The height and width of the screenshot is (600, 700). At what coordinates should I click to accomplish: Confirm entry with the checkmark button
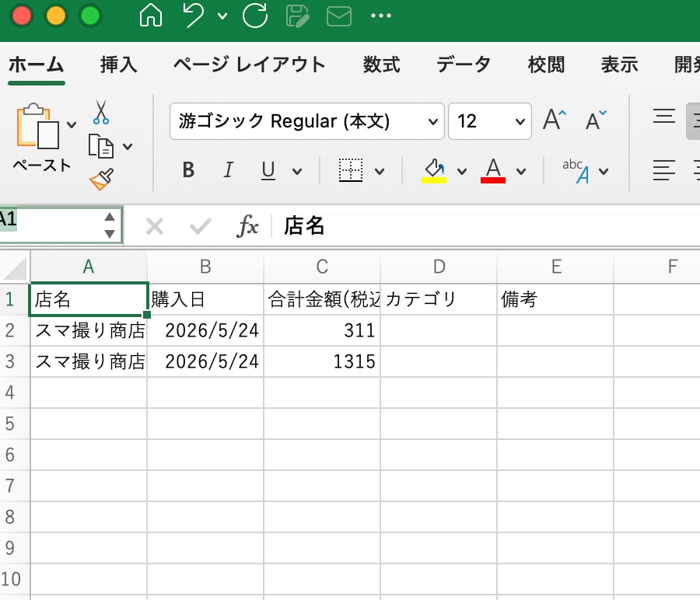(x=200, y=227)
